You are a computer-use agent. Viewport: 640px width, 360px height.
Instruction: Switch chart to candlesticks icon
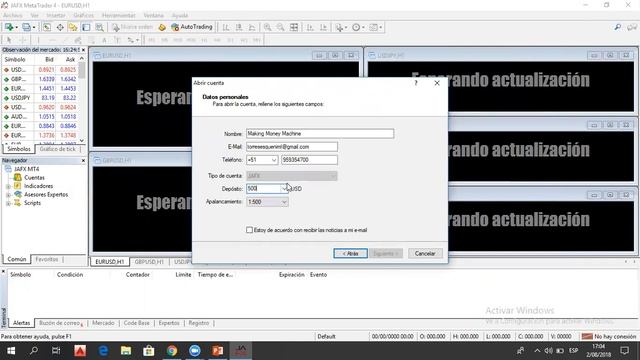pos(239,27)
